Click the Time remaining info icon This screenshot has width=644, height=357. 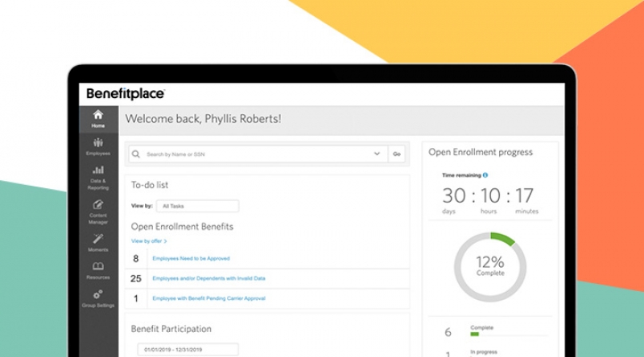[485, 174]
